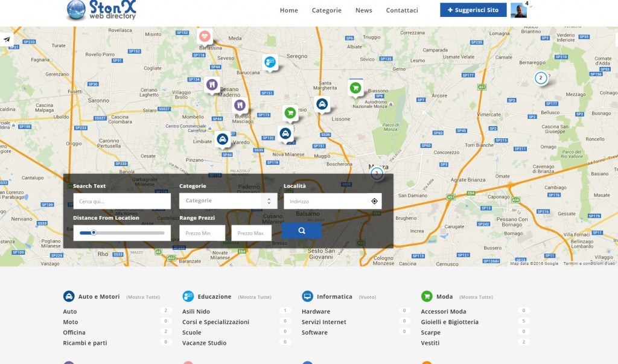Go to the Home menu item
This screenshot has width=618, height=364.
pos(289,10)
